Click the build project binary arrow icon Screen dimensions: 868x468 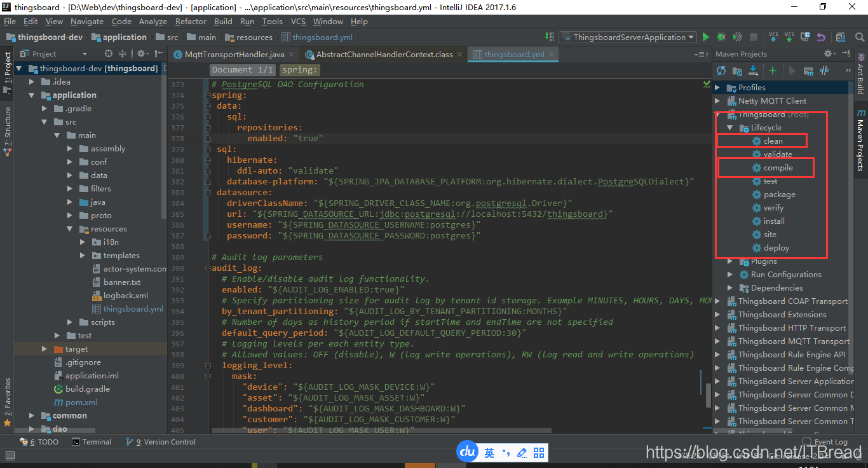[550, 37]
